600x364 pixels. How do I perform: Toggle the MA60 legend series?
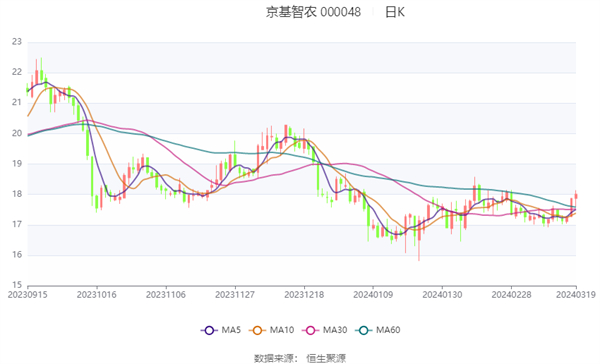pyautogui.click(x=378, y=330)
